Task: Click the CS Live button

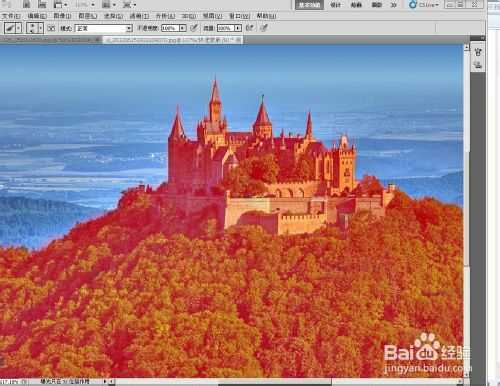Action: click(424, 5)
